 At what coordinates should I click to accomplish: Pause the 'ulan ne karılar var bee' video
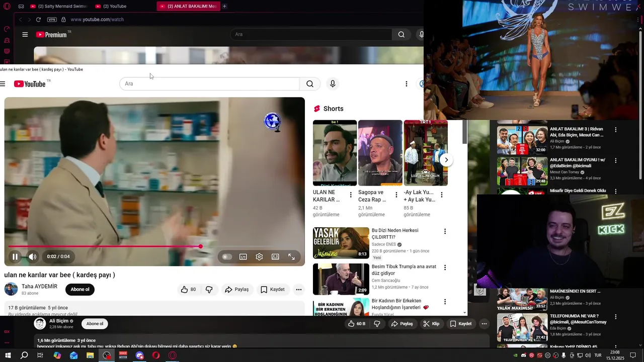pos(15,256)
